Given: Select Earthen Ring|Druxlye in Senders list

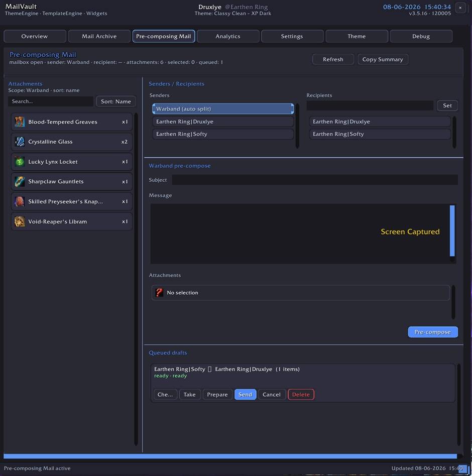Looking at the screenshot, I should point(223,122).
